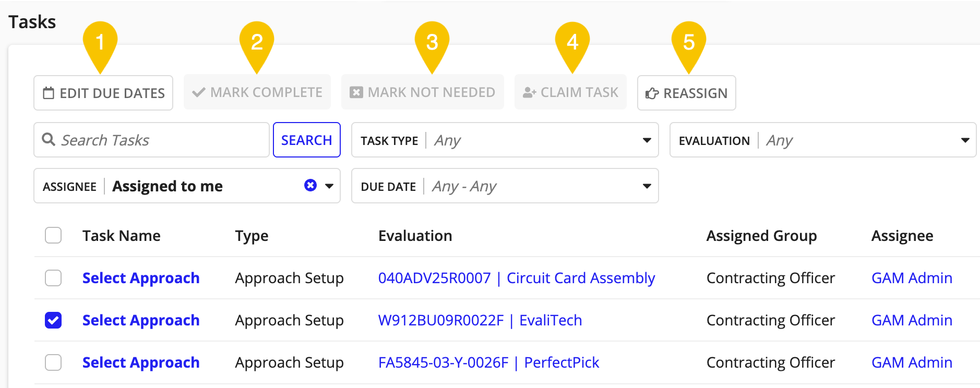Open the Due Date range dropdown
The height and width of the screenshot is (388, 980).
coord(505,186)
